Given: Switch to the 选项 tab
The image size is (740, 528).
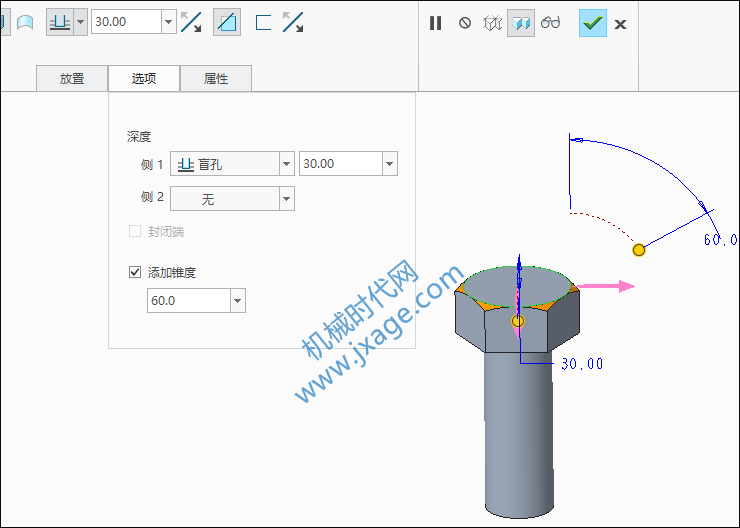Looking at the screenshot, I should (x=144, y=78).
